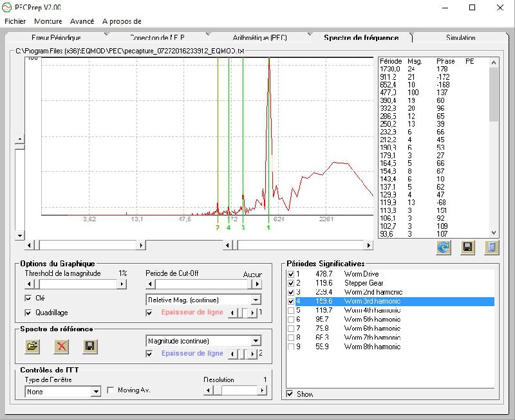Open reference spectrum folder icon
515x420 pixels.
coord(32,347)
